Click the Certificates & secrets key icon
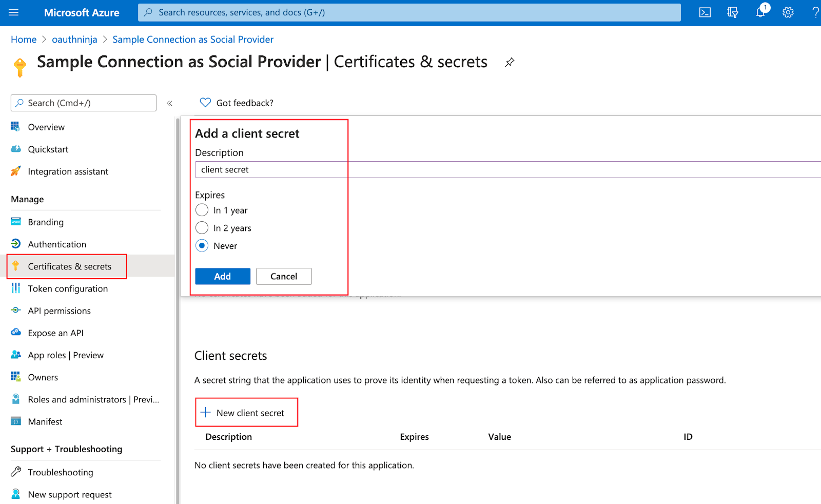Screen dimensions: 821x504 (16, 266)
